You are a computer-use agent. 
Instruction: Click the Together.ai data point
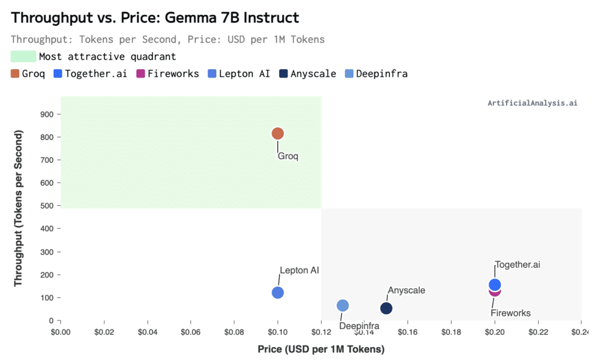tap(494, 285)
